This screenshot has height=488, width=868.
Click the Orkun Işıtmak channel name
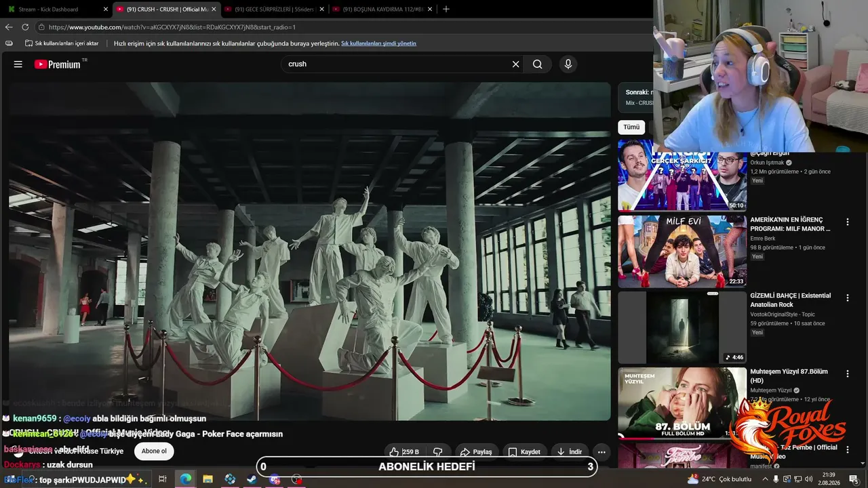767,163
